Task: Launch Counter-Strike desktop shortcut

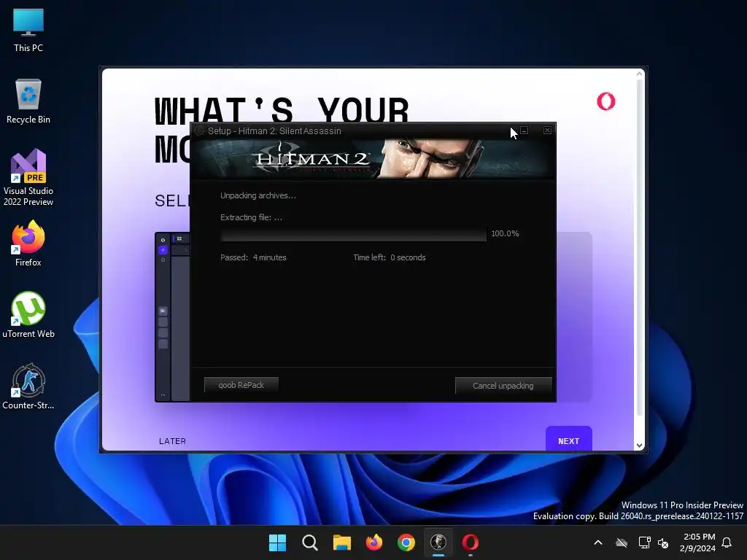Action: (28, 386)
